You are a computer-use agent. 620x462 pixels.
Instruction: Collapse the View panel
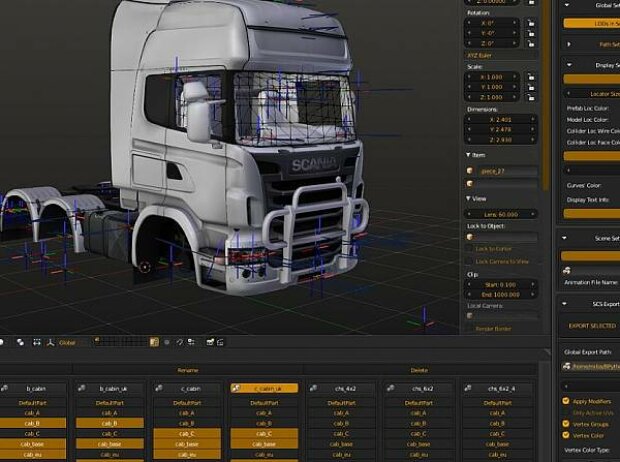click(x=468, y=199)
